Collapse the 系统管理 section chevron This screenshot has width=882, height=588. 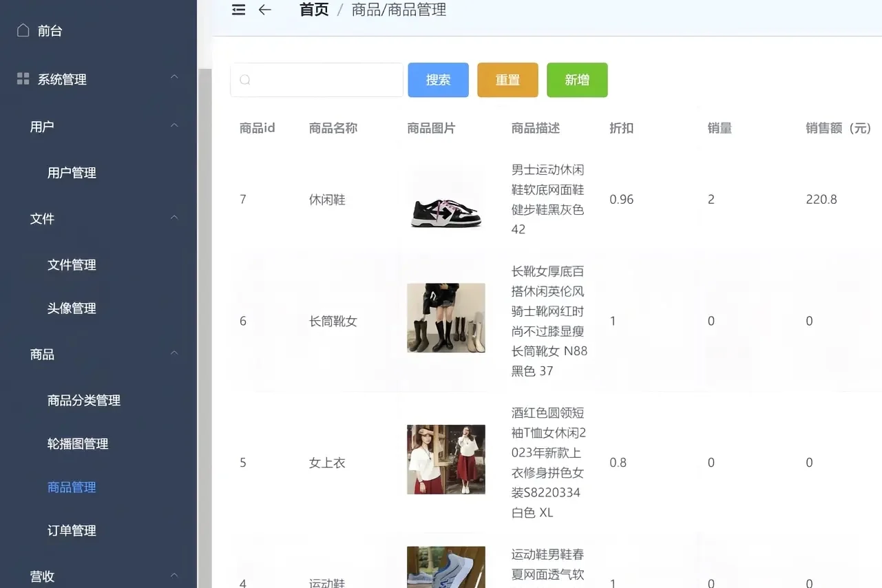coord(174,76)
